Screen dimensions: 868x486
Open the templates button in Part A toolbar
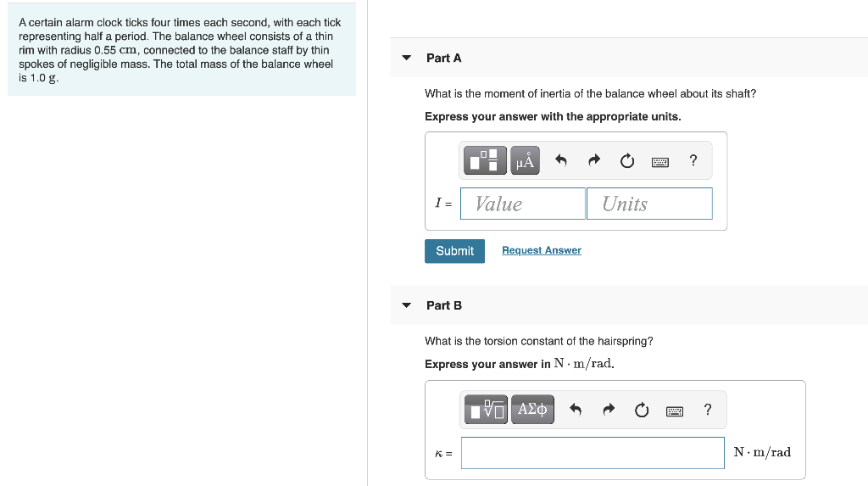485,160
